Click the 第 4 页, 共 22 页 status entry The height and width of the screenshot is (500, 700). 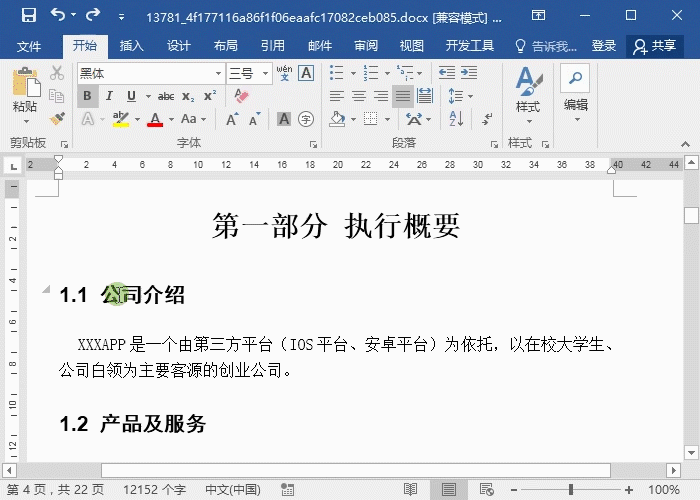pos(55,489)
